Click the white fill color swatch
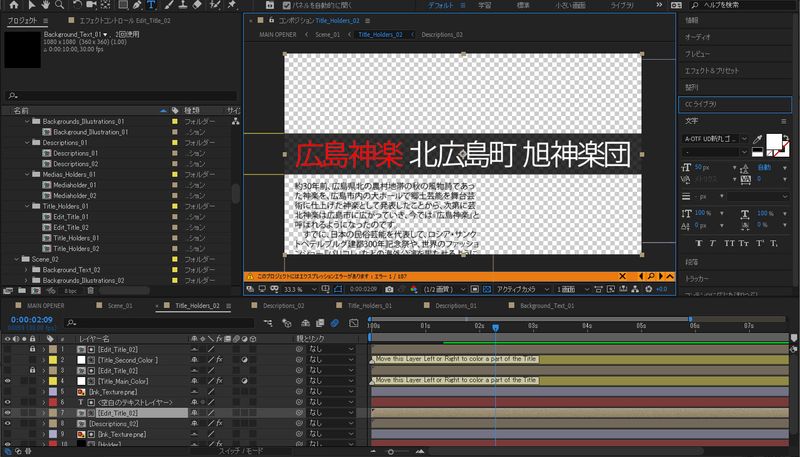Viewport: 800px width, 457px height. pyautogui.click(x=773, y=141)
